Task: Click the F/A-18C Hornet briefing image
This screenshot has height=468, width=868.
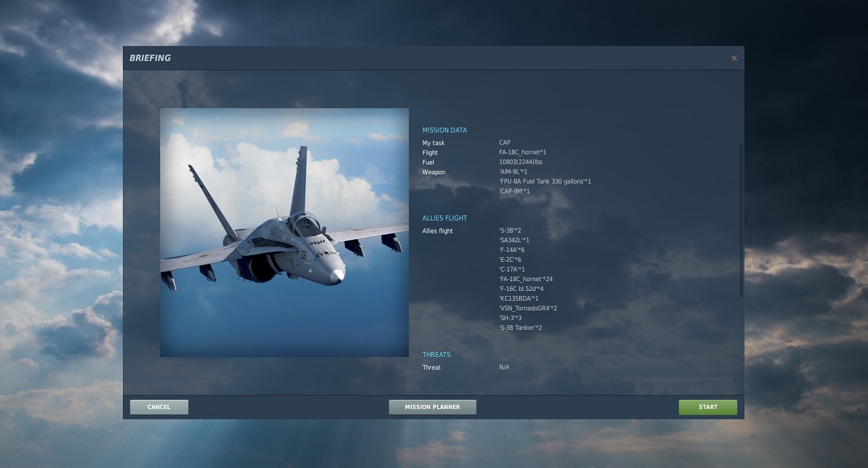Action: [284, 233]
